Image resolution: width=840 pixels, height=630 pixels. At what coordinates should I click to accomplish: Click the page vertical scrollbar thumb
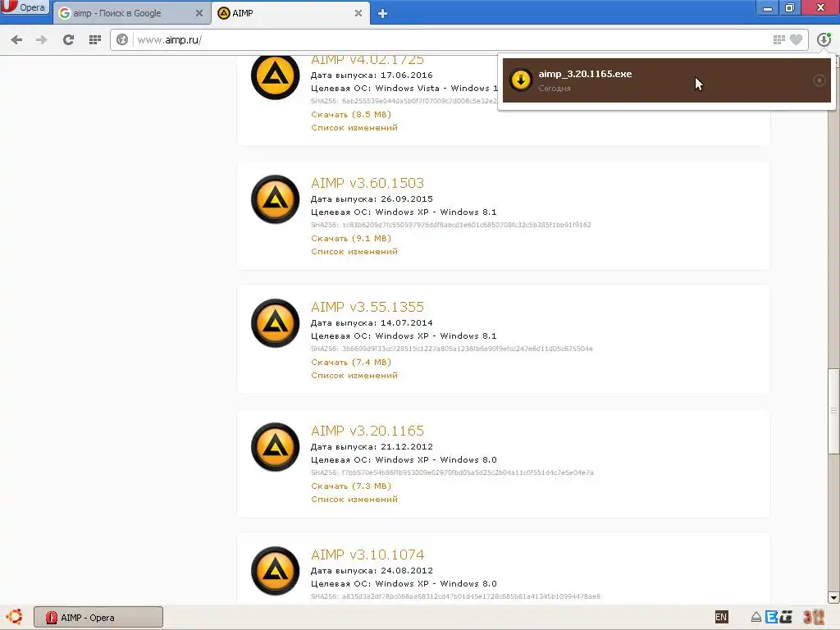pyautogui.click(x=833, y=412)
